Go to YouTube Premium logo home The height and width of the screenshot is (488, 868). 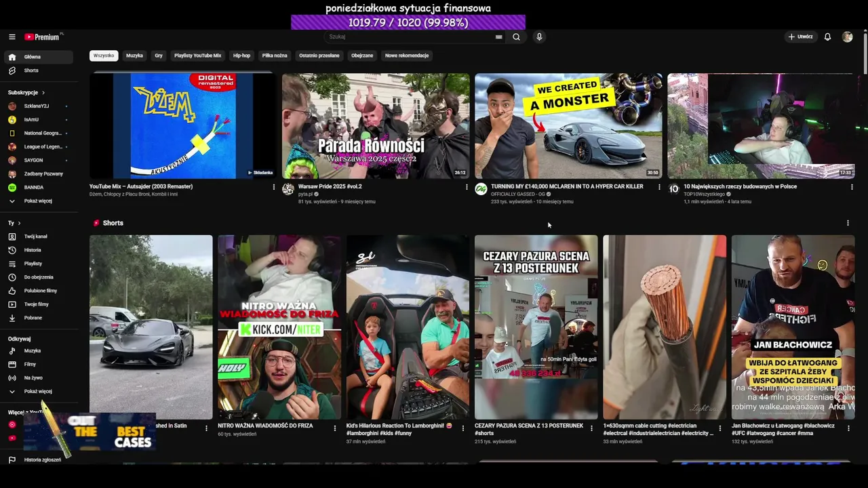coord(42,37)
